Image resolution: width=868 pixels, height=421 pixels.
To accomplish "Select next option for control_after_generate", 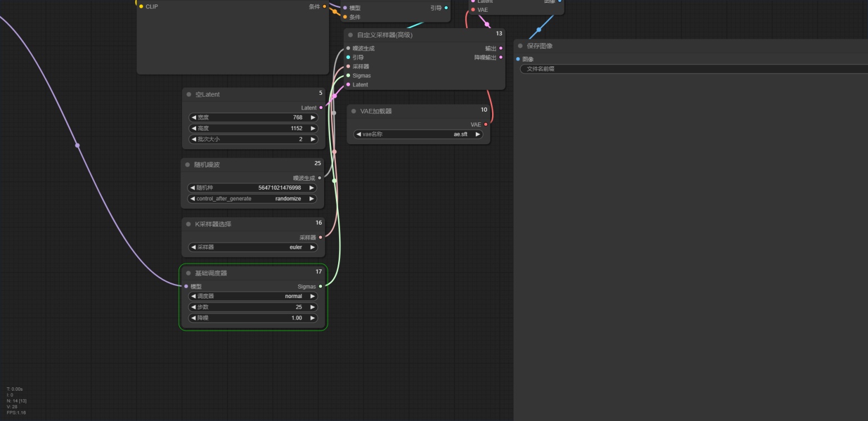I will point(312,199).
